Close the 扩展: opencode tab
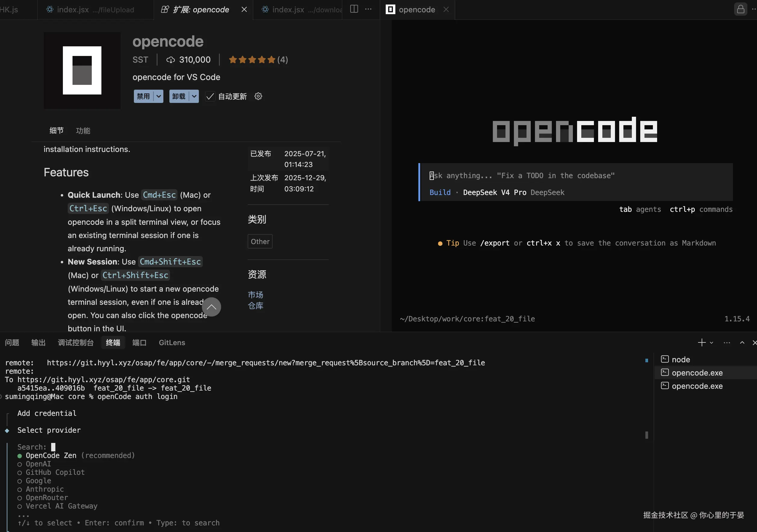 [x=244, y=10]
